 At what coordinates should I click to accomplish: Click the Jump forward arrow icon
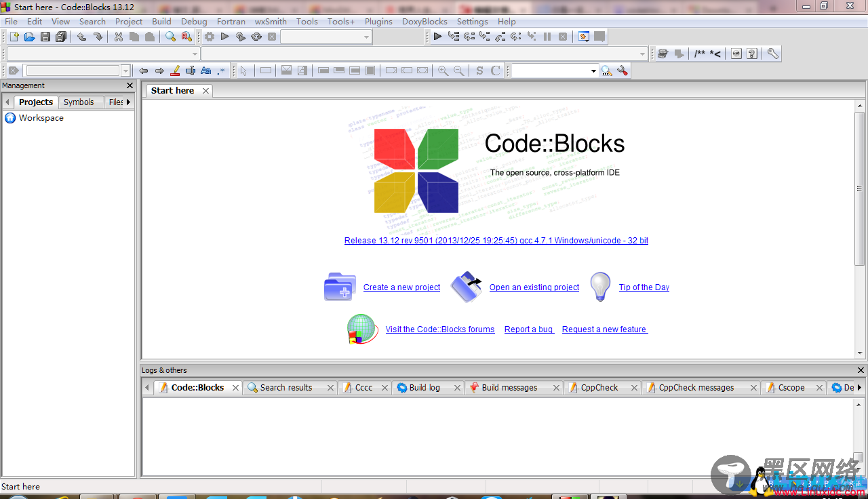(159, 71)
